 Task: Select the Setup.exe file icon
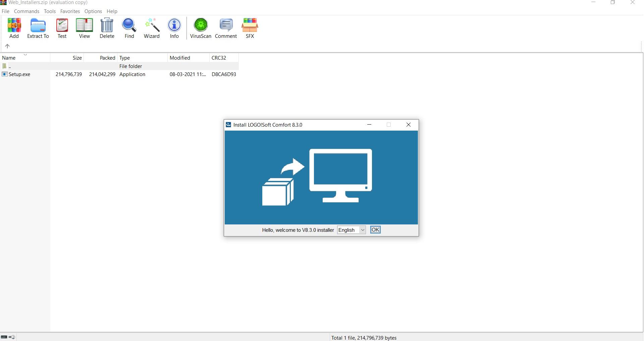(5, 74)
